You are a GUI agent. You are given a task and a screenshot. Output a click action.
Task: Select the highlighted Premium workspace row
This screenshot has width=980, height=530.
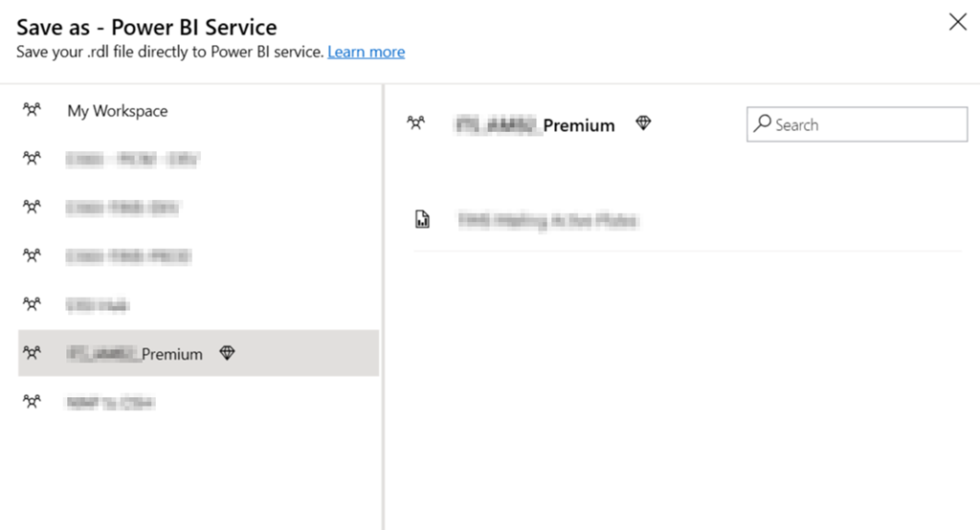pos(198,353)
